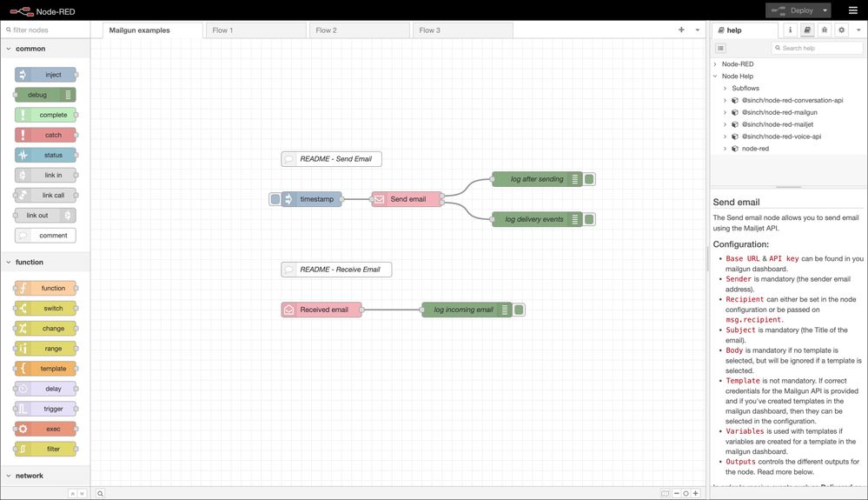This screenshot has height=500, width=868.
Task: Select the Received email node
Action: tap(321, 310)
